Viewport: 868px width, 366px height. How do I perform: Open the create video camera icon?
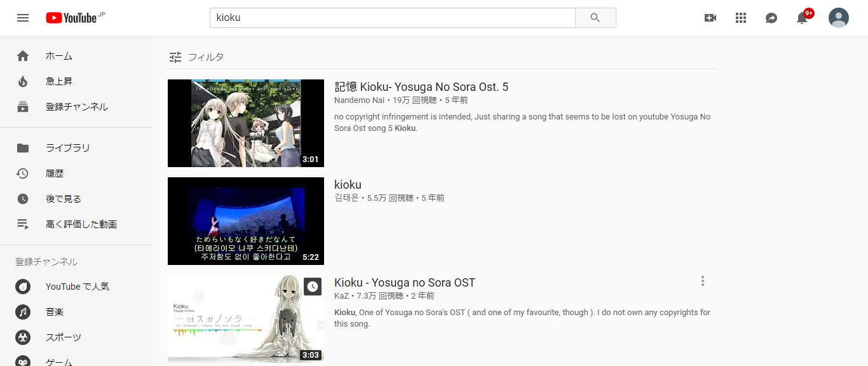click(x=710, y=18)
